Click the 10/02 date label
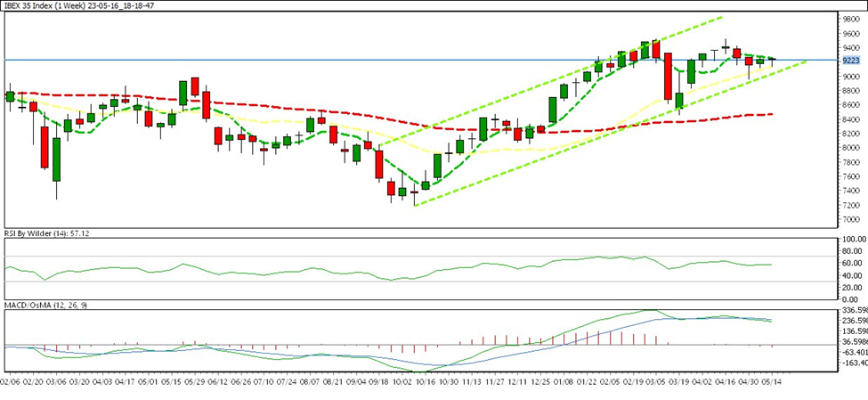This screenshot has width=868, height=400. tap(402, 382)
